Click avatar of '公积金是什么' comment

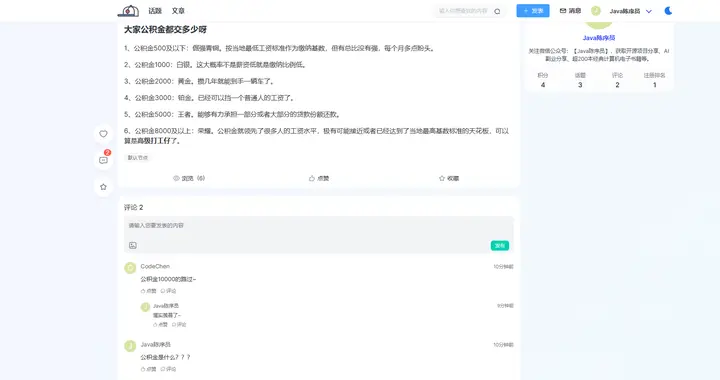pos(130,346)
